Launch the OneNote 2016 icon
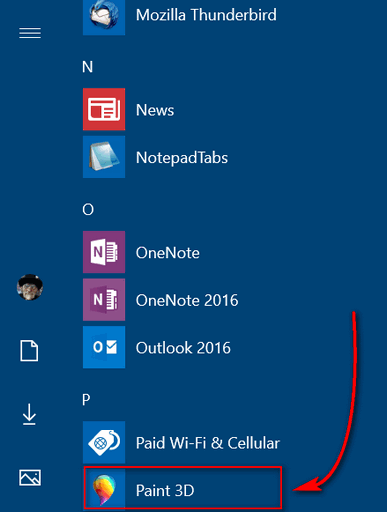This screenshot has height=512, width=387. click(x=104, y=300)
